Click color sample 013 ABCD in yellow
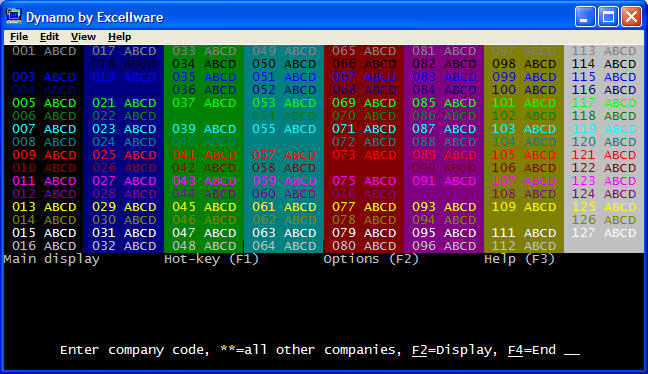 [x=44, y=207]
